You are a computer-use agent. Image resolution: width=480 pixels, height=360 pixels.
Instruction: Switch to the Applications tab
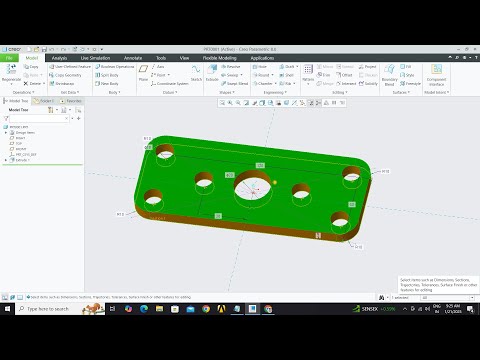[x=262, y=58]
